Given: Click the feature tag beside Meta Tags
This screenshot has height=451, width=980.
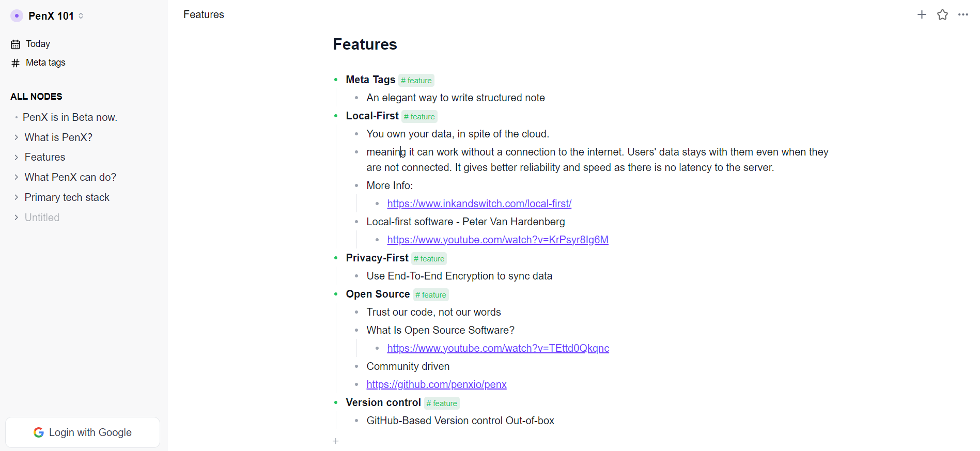Looking at the screenshot, I should tap(416, 81).
